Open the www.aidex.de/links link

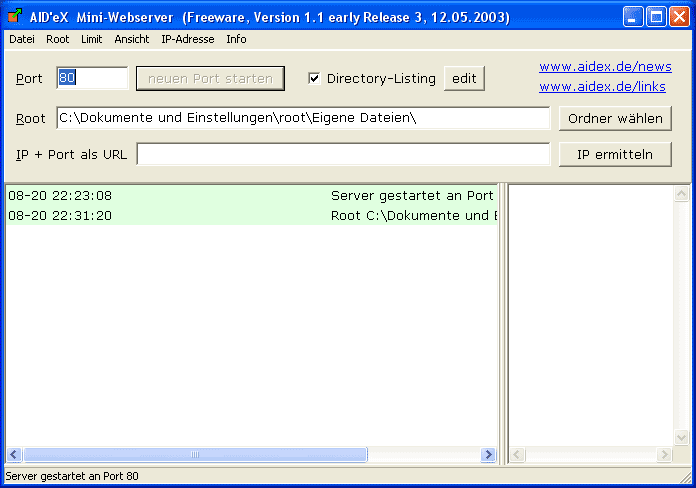602,87
